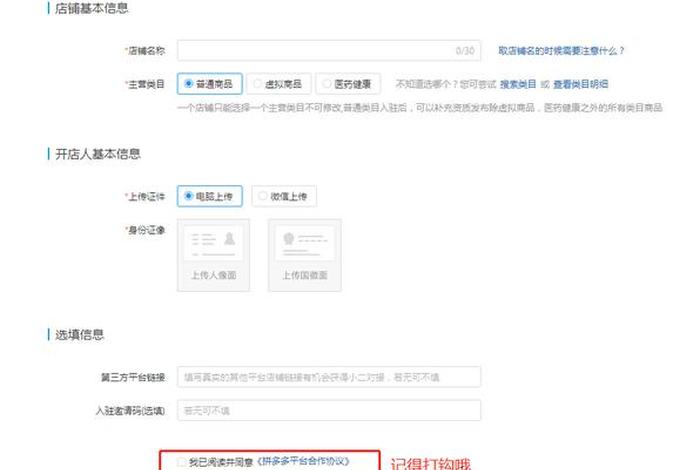Click the 入驻邀请码 input field
Image resolution: width=700 pixels, height=470 pixels.
tap(329, 410)
